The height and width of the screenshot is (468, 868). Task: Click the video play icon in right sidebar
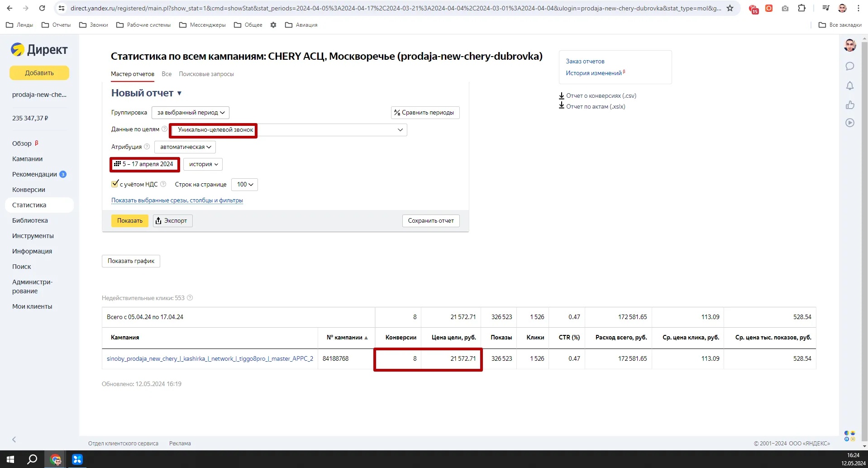[849, 123]
